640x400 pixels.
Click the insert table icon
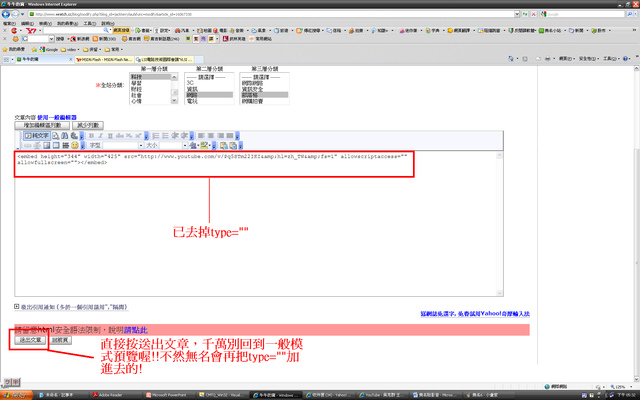[x=56, y=145]
